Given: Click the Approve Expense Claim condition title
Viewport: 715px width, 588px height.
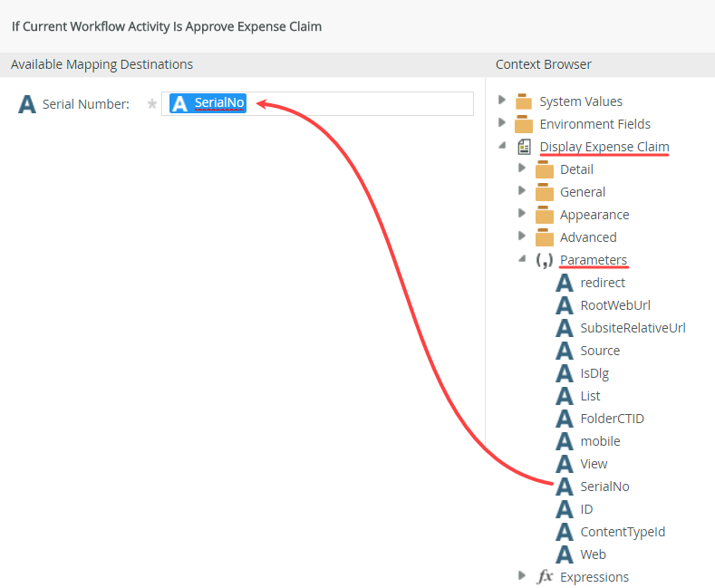Looking at the screenshot, I should 167,26.
